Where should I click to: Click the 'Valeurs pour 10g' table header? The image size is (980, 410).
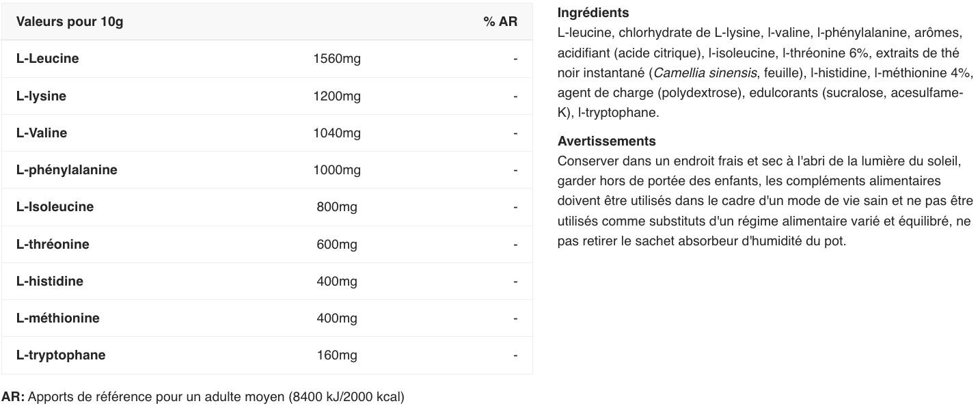(x=70, y=22)
